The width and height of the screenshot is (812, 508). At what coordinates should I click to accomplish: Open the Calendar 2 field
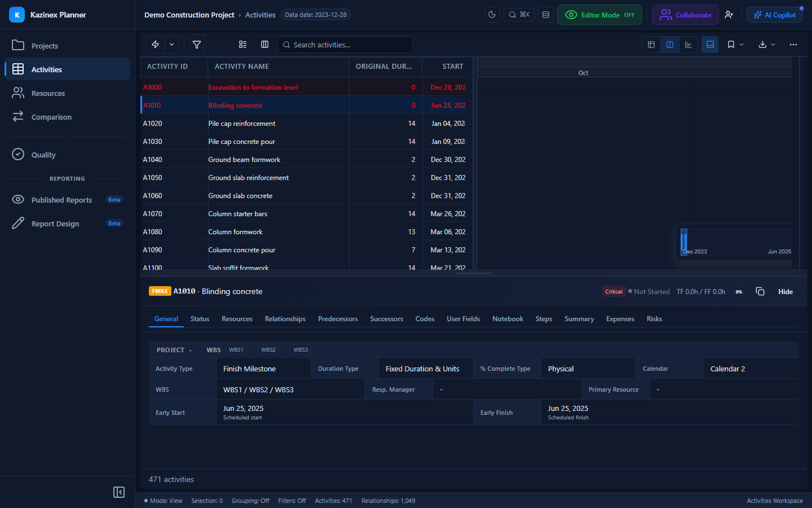click(751, 369)
